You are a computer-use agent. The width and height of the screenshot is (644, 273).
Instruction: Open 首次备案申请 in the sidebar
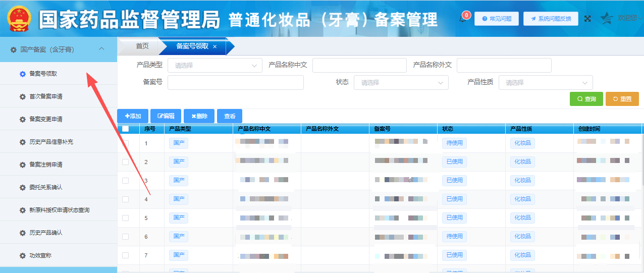pyautogui.click(x=59, y=96)
